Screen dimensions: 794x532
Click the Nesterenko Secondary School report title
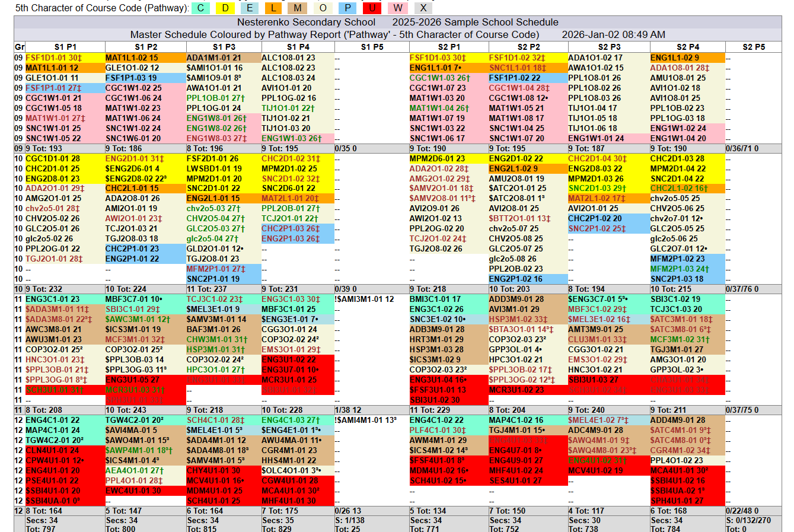click(306, 22)
